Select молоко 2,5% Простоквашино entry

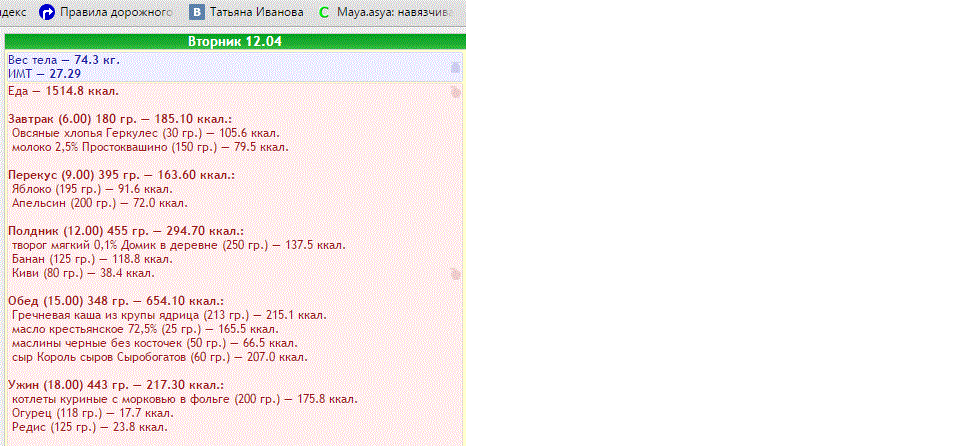pos(150,147)
